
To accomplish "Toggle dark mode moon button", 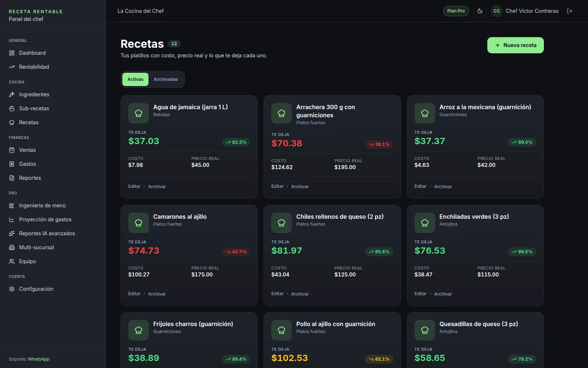I will 480,11.
